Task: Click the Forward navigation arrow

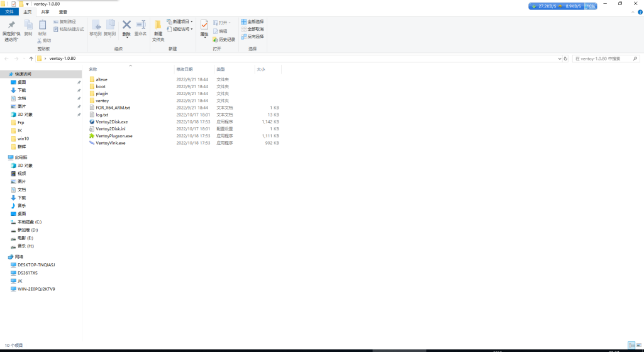Action: click(x=16, y=59)
